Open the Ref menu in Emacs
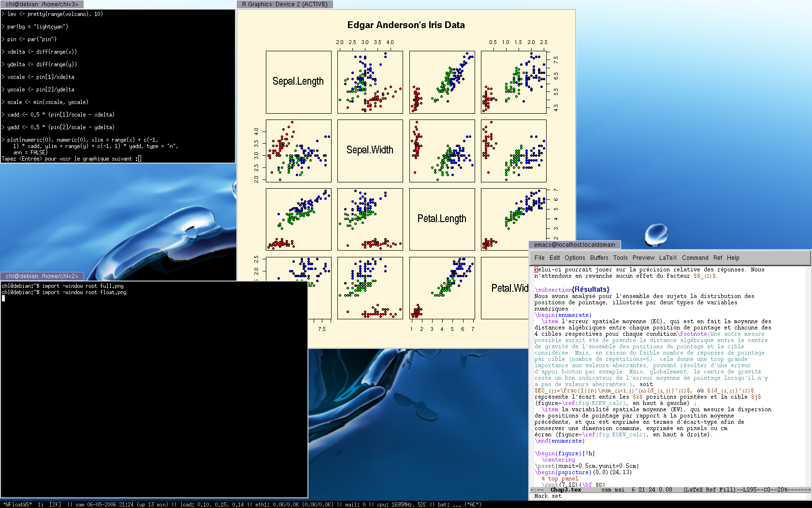 (718, 258)
